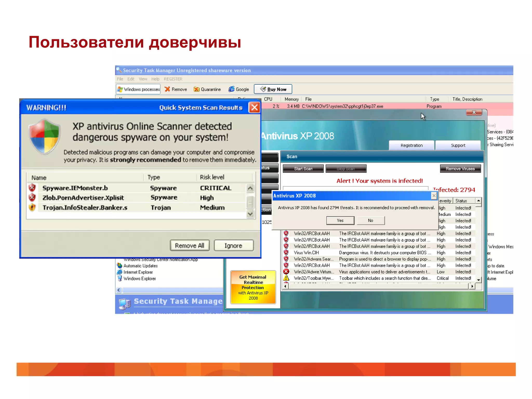Toggle the Windows processes toolbar button
Image resolution: width=532 pixels, height=399 pixels.
(x=138, y=89)
